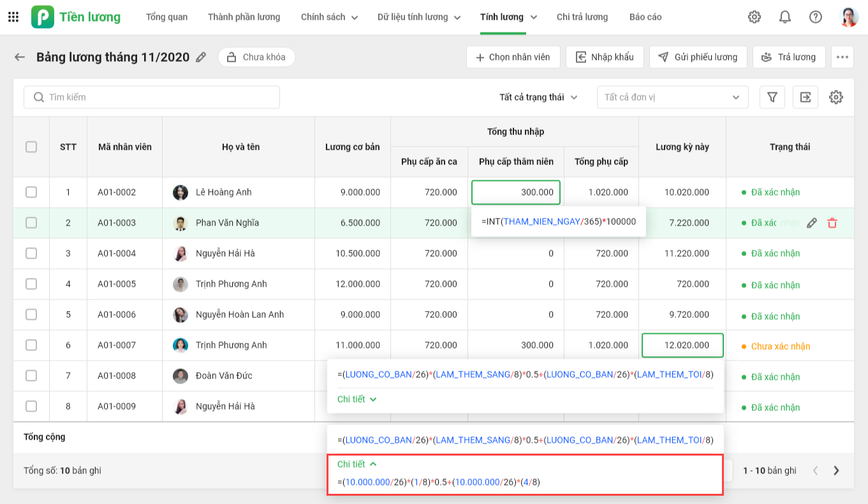
Task: Open the Tất cả trạng thái dropdown
Action: [x=538, y=97]
